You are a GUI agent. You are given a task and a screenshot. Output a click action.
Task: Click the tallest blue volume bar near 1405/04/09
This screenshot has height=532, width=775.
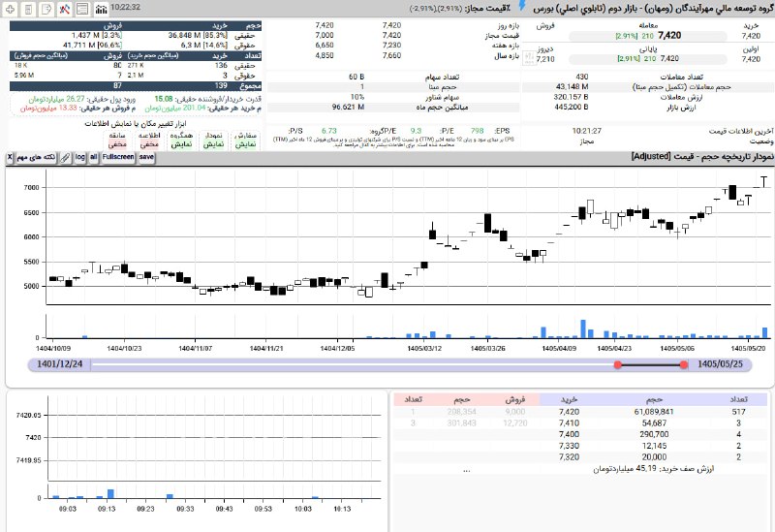(x=583, y=329)
